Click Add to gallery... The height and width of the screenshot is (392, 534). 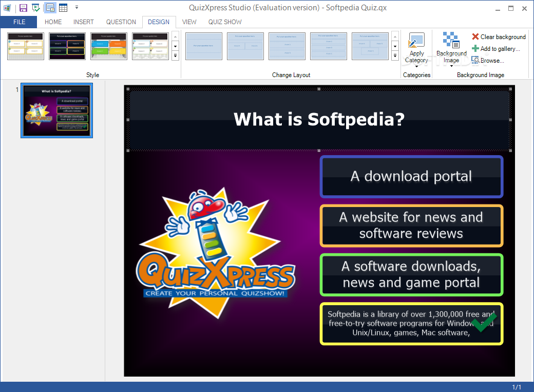[496, 49]
